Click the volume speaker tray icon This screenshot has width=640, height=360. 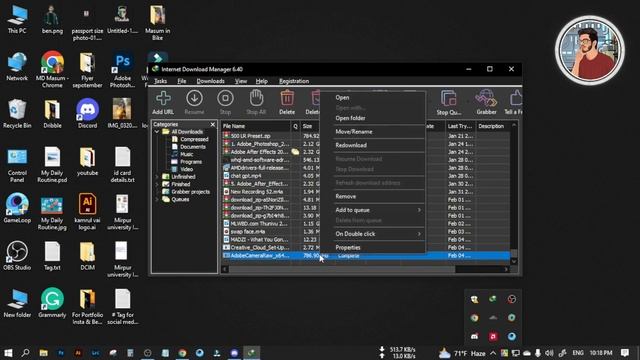tap(549, 353)
